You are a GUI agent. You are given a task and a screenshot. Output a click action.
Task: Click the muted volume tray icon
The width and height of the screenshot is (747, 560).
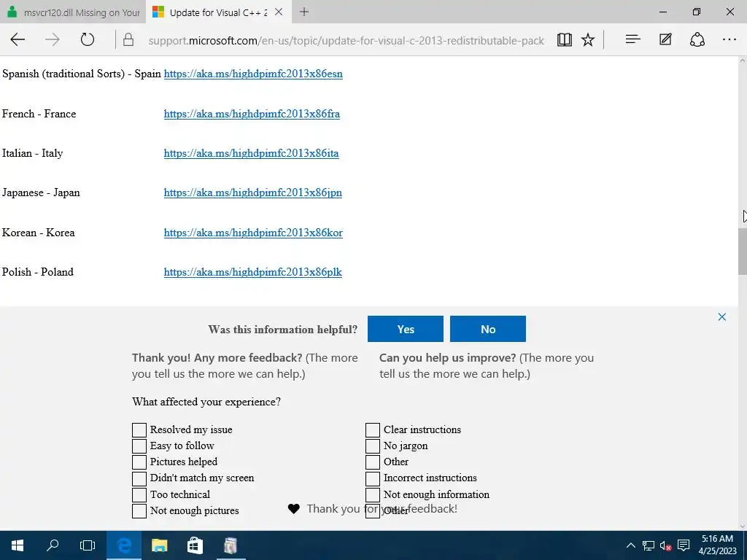[665, 545]
